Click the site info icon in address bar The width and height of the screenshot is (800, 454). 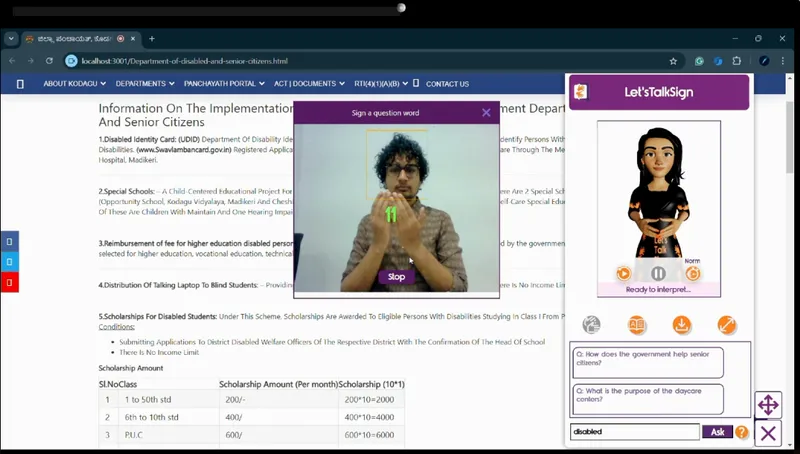[x=71, y=61]
